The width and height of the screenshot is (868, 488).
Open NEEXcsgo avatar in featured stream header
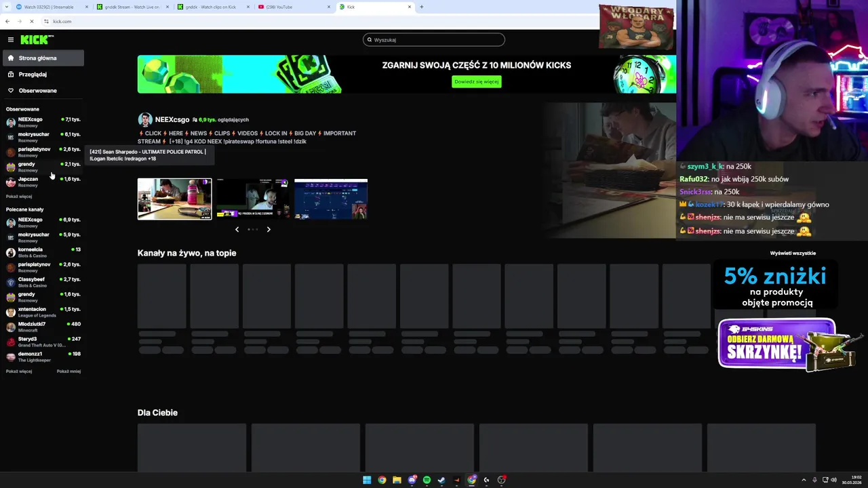coord(145,120)
